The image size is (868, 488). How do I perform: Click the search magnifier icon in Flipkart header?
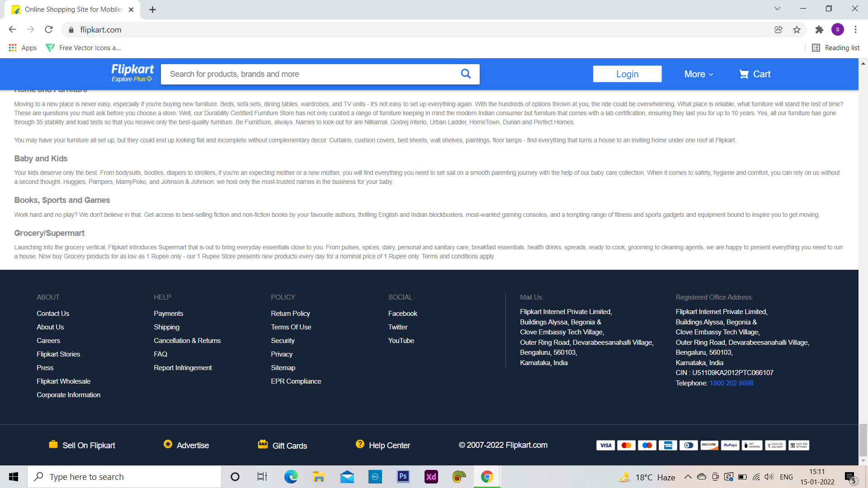466,74
